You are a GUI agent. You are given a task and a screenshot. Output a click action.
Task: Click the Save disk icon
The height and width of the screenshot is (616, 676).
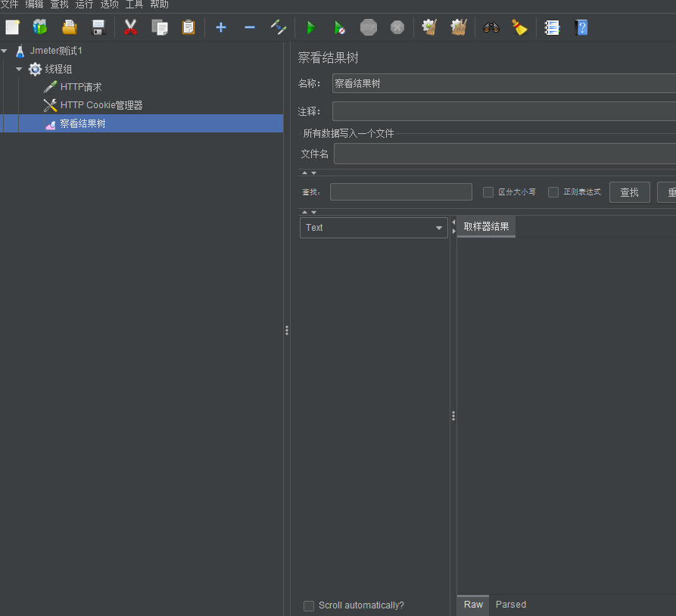pyautogui.click(x=98, y=28)
